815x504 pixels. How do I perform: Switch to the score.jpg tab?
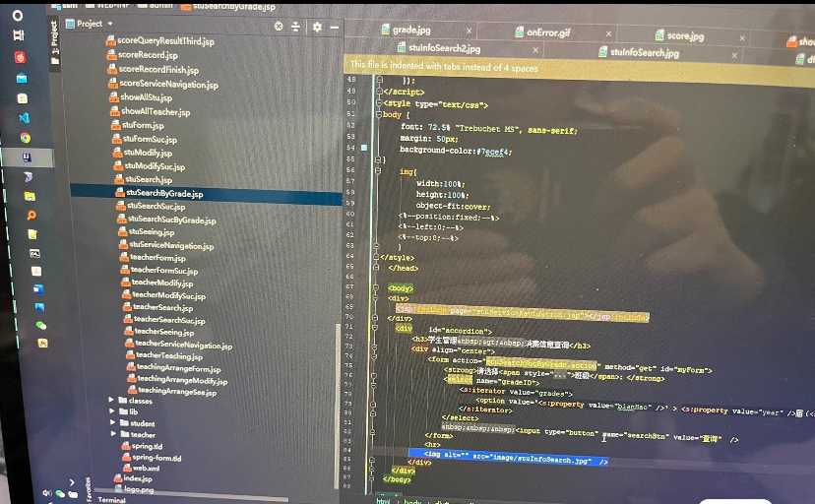(684, 35)
